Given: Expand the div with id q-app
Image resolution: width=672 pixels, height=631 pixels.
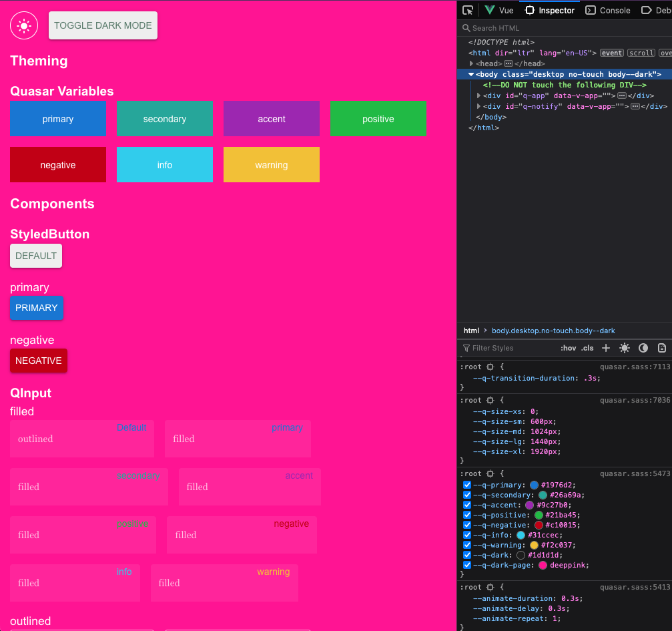Looking at the screenshot, I should coord(478,95).
